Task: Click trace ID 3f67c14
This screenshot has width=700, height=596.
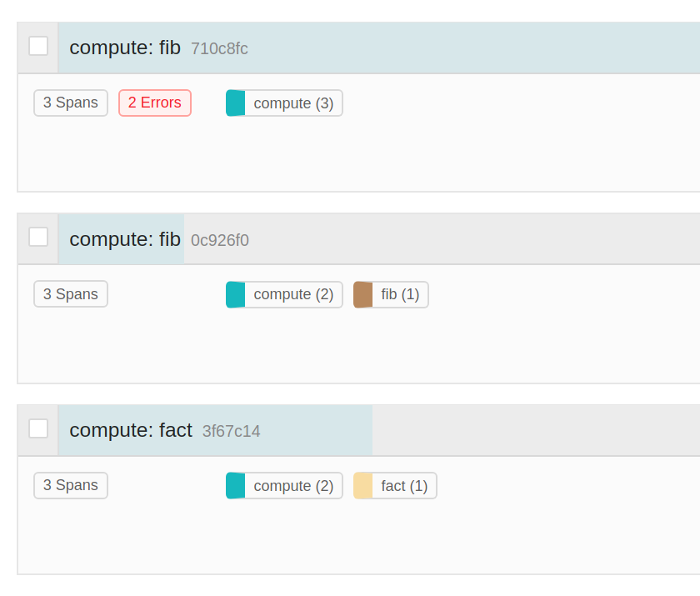Action: tap(231, 431)
